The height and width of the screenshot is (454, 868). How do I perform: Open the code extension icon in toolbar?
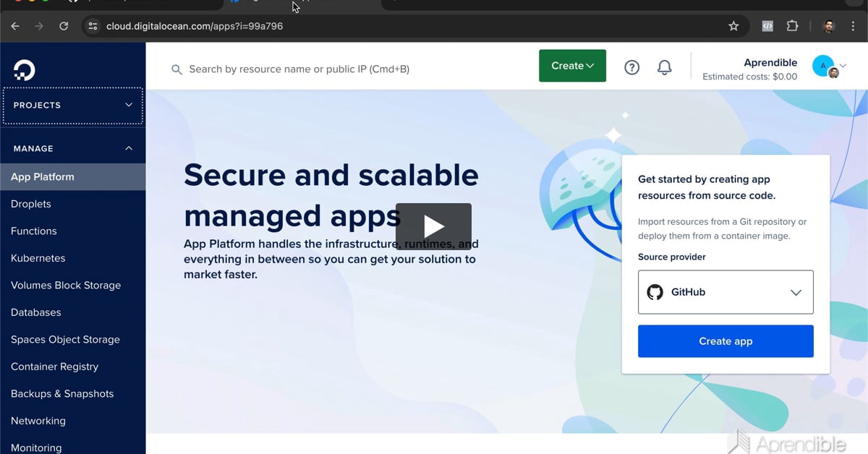767,26
